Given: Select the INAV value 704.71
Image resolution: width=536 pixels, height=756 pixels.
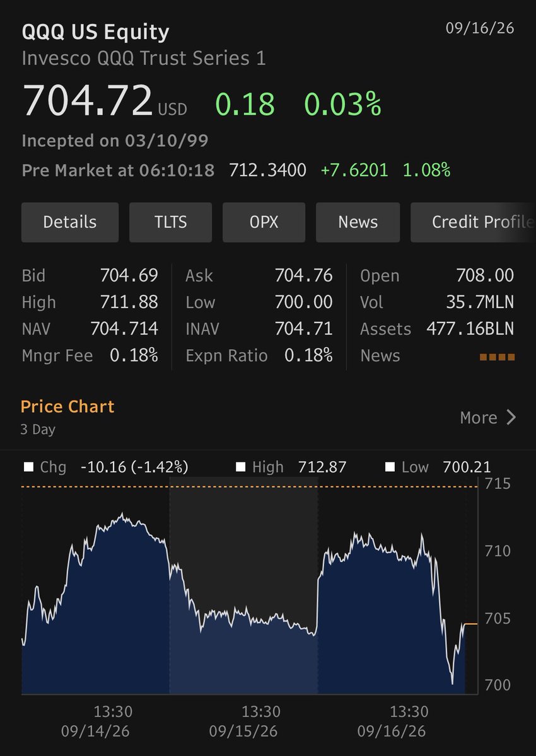Looking at the screenshot, I should click(303, 329).
